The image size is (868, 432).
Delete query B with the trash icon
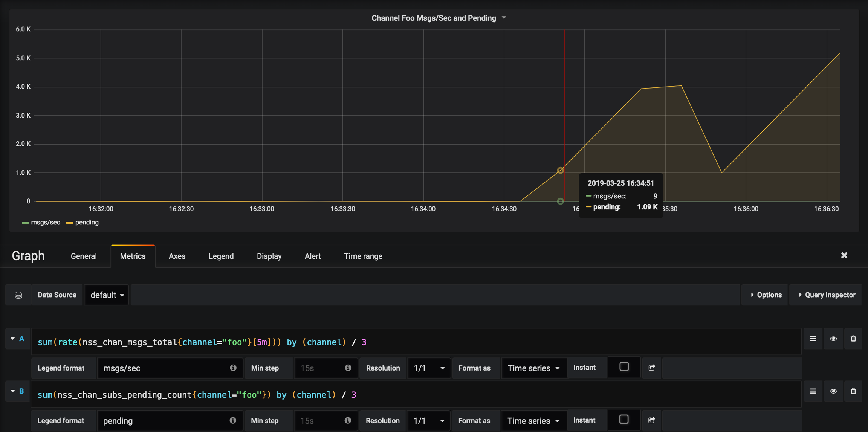tap(853, 391)
